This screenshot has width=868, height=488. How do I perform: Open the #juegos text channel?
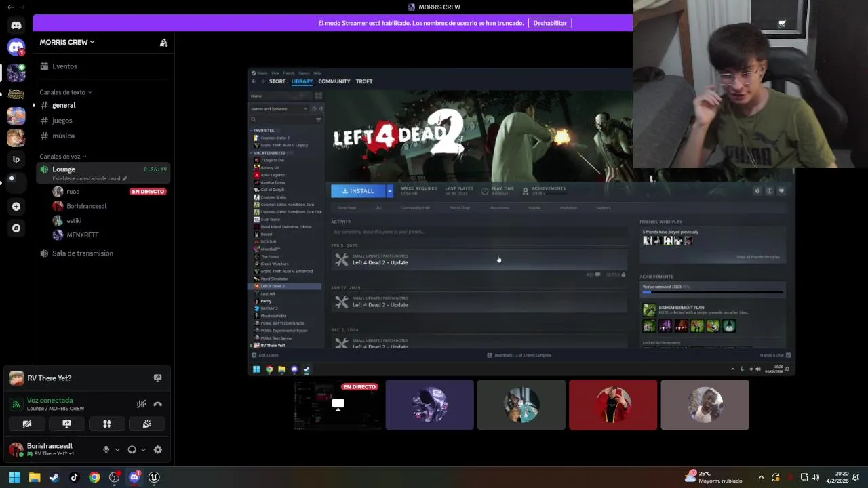coord(103,121)
